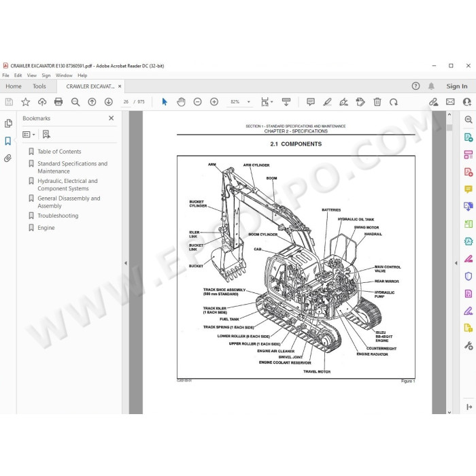Click the page number field

[x=126, y=102]
